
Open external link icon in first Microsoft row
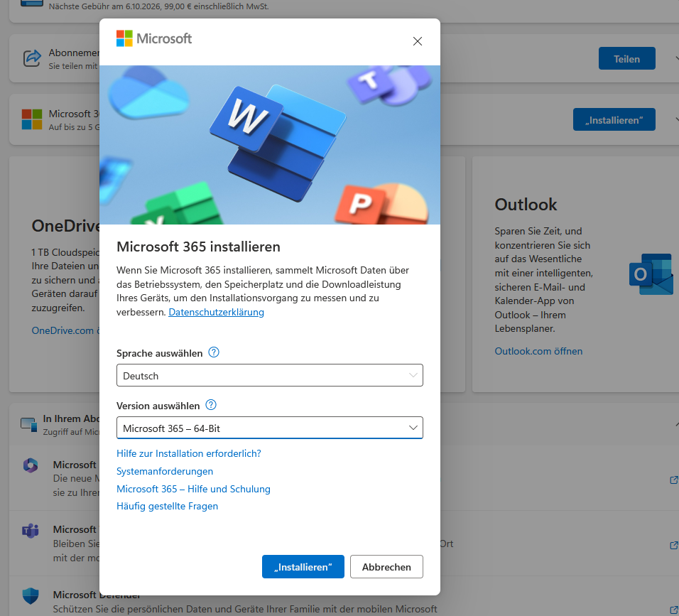click(x=674, y=480)
